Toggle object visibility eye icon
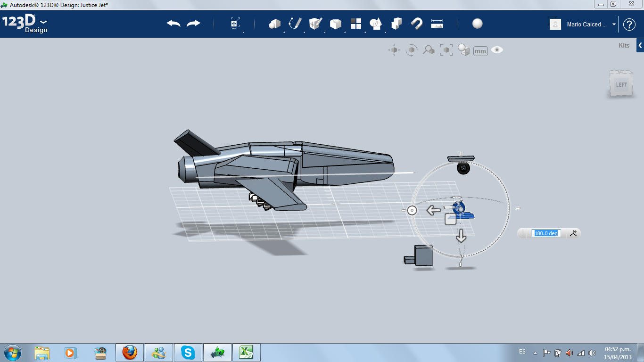This screenshot has height=362, width=644. tap(497, 50)
